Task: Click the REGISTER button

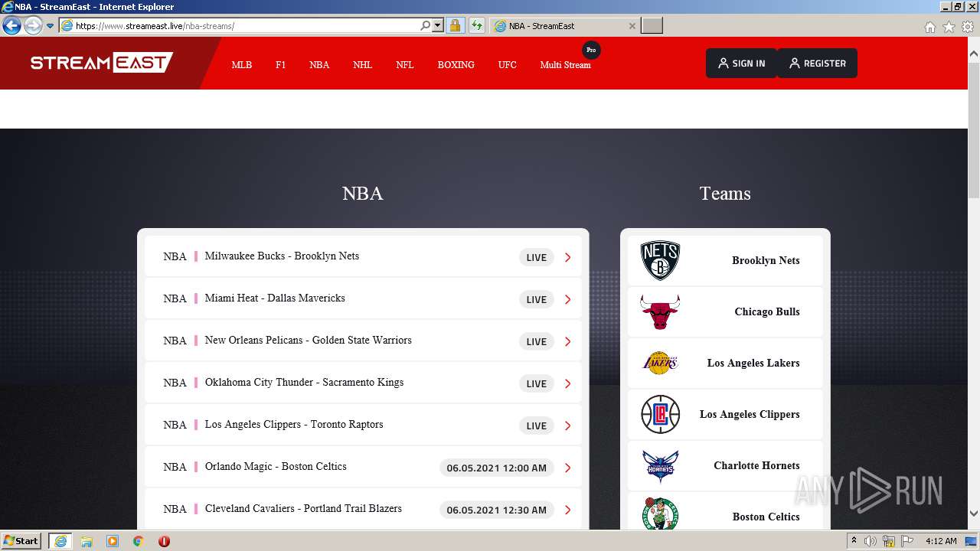Action: tap(817, 64)
